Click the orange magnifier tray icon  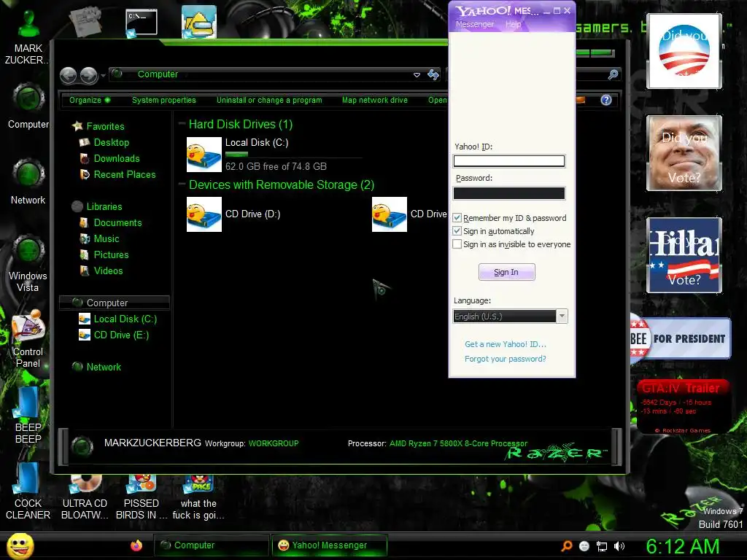566,546
